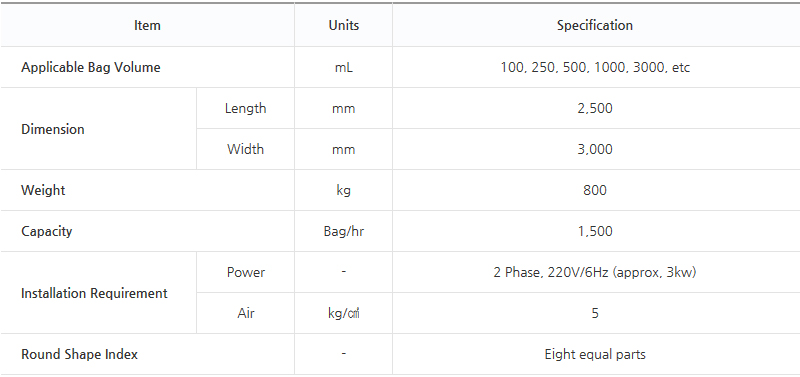Click the 2,500 length value
Image resolution: width=800 pixels, height=377 pixels.
point(595,108)
